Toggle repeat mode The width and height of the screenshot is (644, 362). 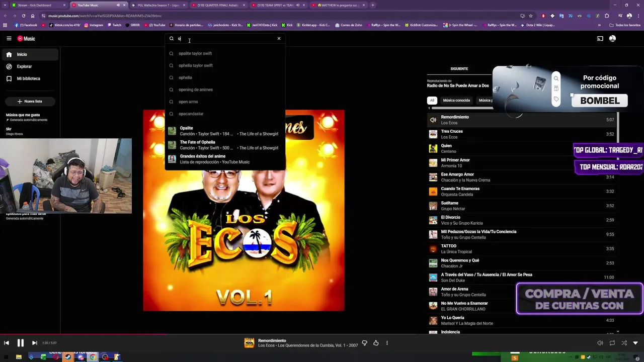pos(612,343)
